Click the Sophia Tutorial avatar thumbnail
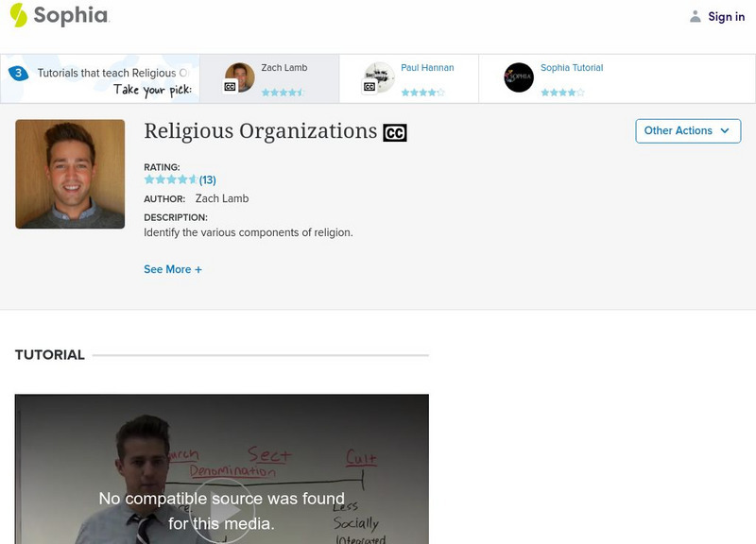The height and width of the screenshot is (544, 756). pos(516,76)
